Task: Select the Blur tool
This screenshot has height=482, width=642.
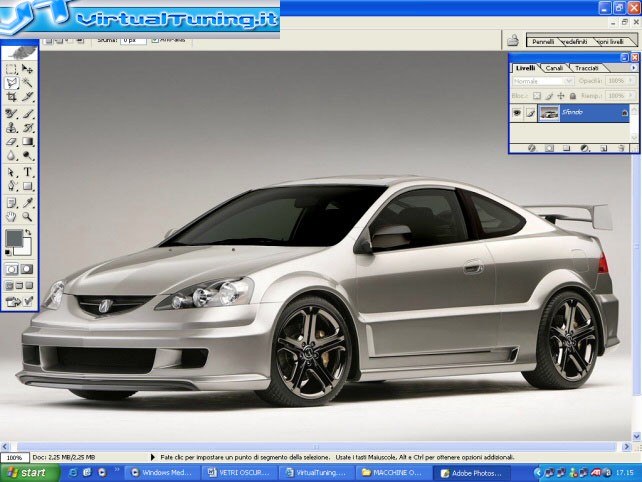Action: point(11,156)
